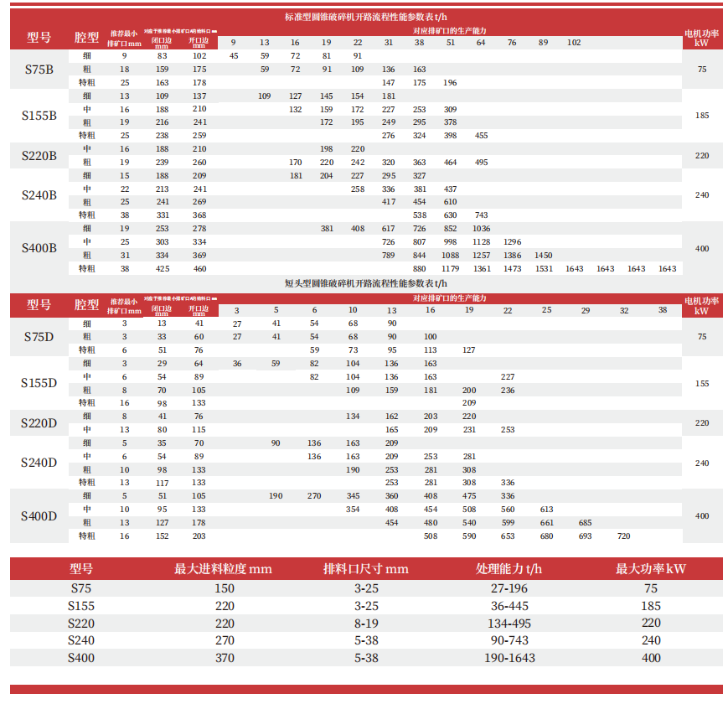Click the short-head table title 短头型圆锥破碎机

pyautogui.click(x=366, y=284)
